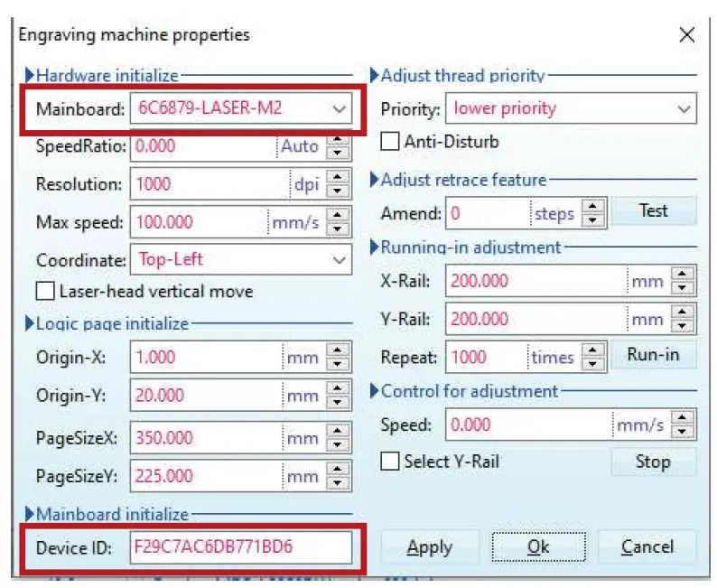Screen dimensions: 717x588
Task: Confirm with the Ok button
Action: pos(539,546)
